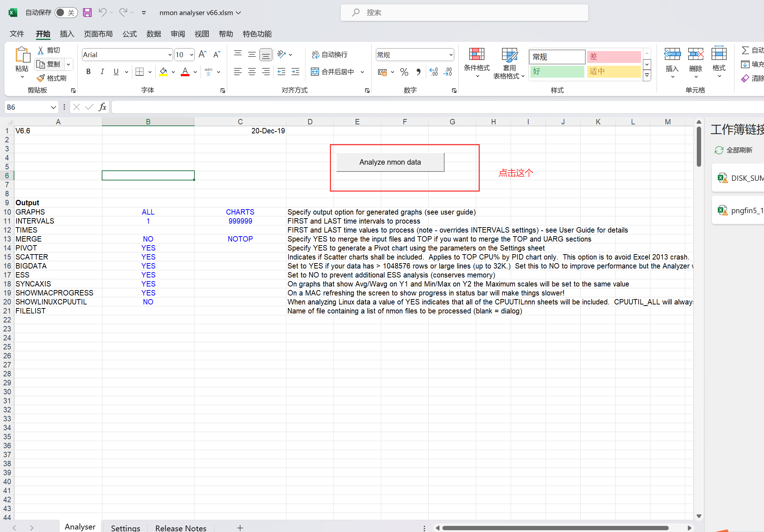This screenshot has width=764, height=532.
Task: Click the Cut scissors icon
Action: [x=41, y=50]
